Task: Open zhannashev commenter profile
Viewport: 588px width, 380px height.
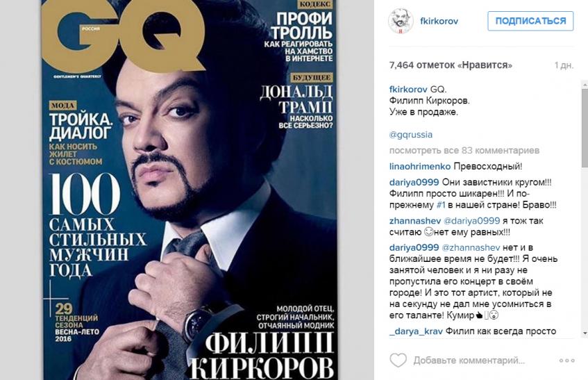Action: (x=414, y=221)
